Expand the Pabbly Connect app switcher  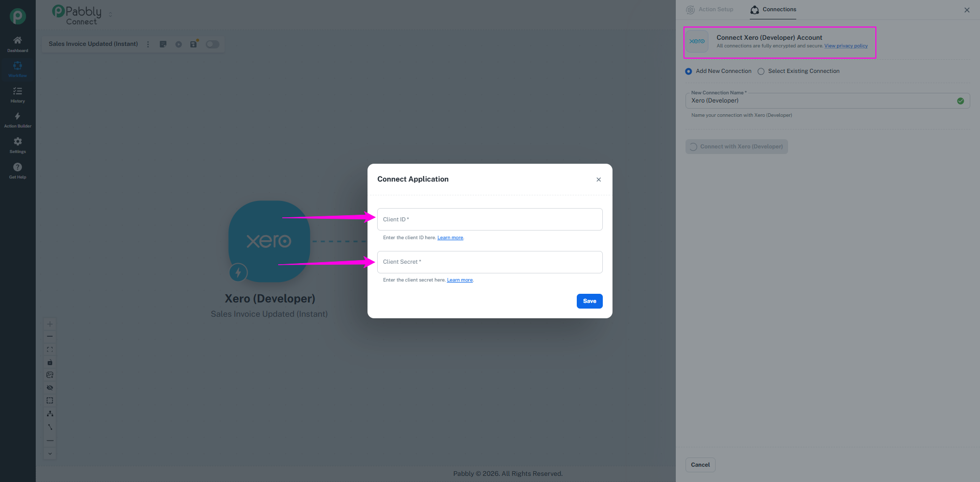pos(111,15)
